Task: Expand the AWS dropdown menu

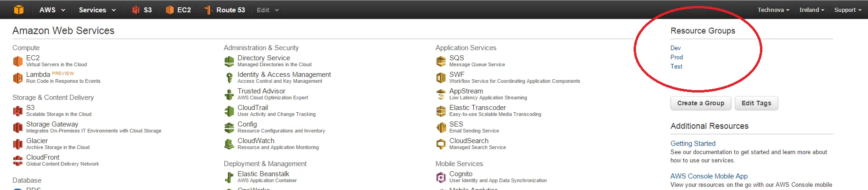Action: tap(52, 10)
